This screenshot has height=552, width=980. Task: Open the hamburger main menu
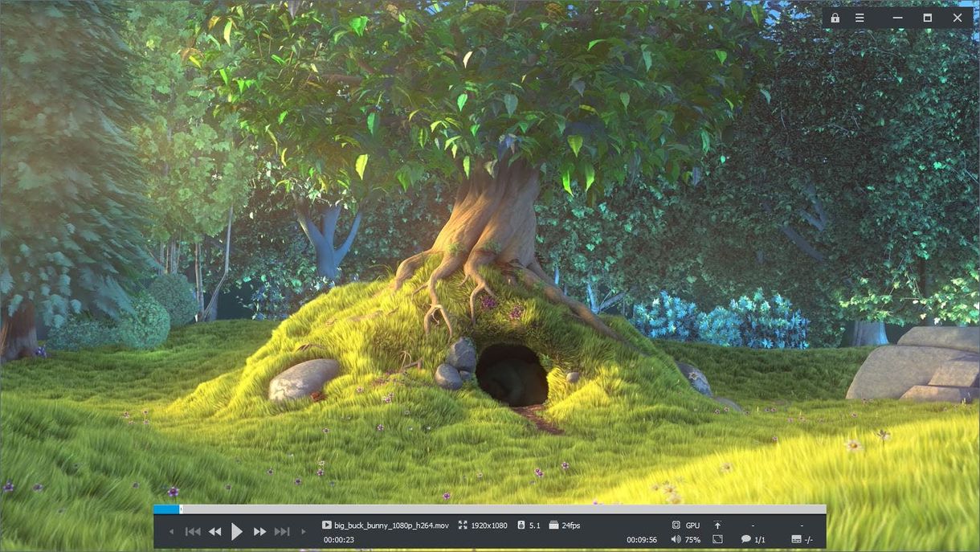860,18
